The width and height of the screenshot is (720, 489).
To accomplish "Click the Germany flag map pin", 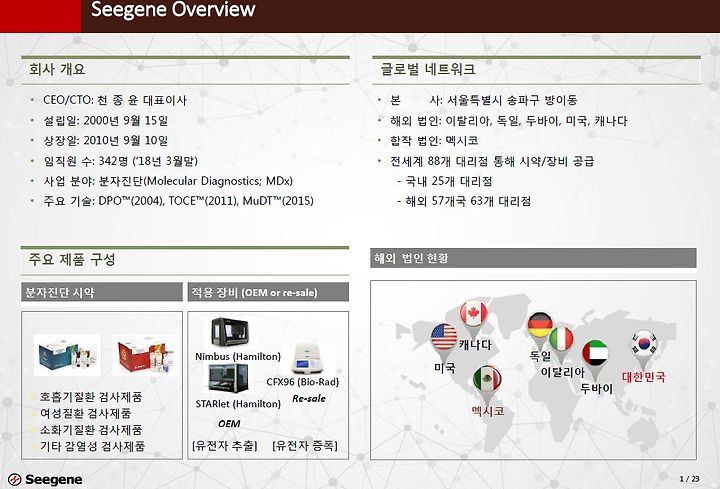I will point(540,328).
